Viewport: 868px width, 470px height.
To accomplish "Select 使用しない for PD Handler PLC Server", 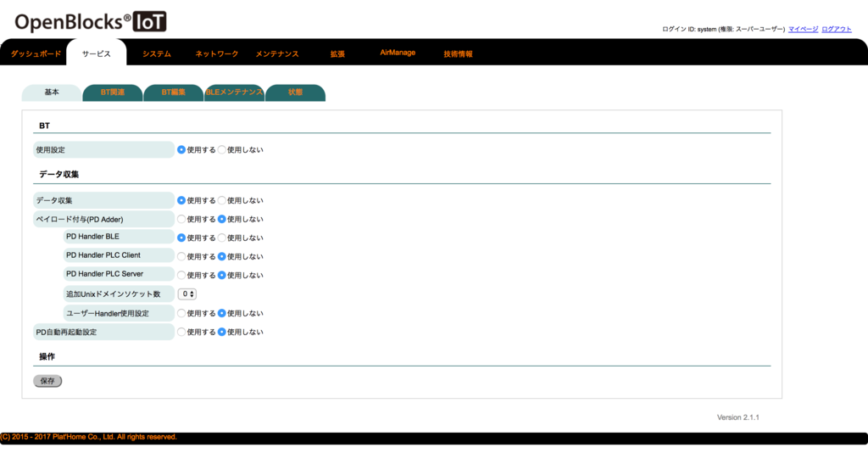I will [221, 275].
